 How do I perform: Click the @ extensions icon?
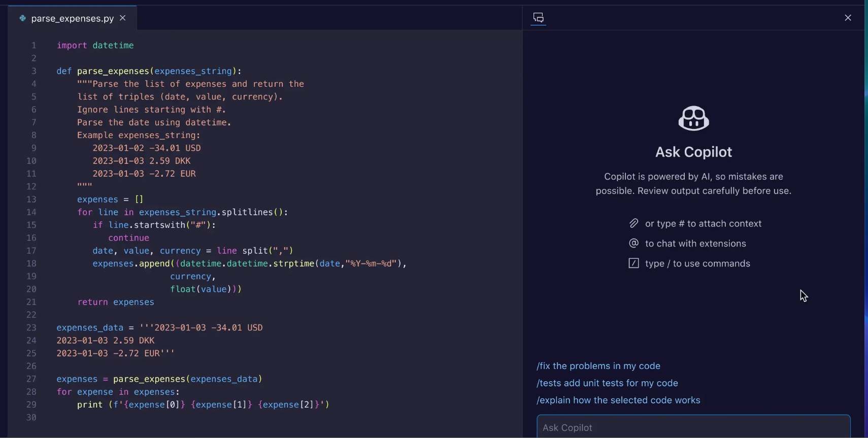coord(633,244)
